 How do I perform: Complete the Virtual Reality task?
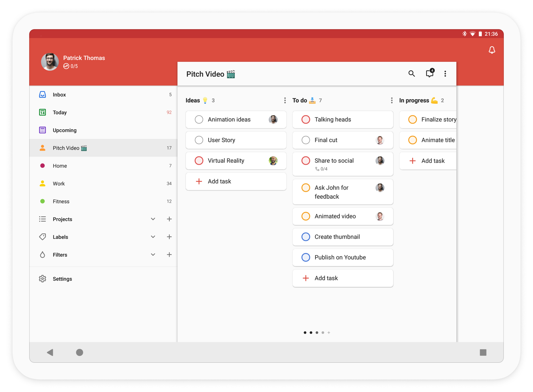tap(199, 161)
